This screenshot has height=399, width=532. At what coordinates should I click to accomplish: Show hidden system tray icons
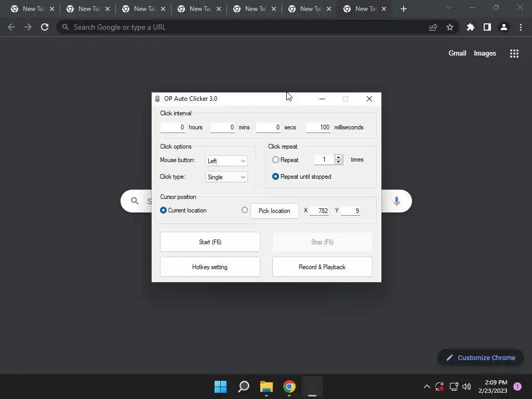[427, 387]
